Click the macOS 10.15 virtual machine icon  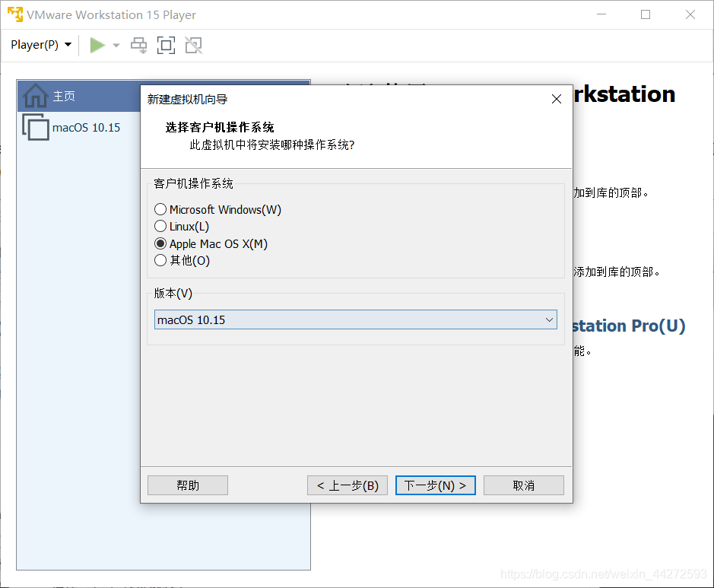pyautogui.click(x=35, y=127)
